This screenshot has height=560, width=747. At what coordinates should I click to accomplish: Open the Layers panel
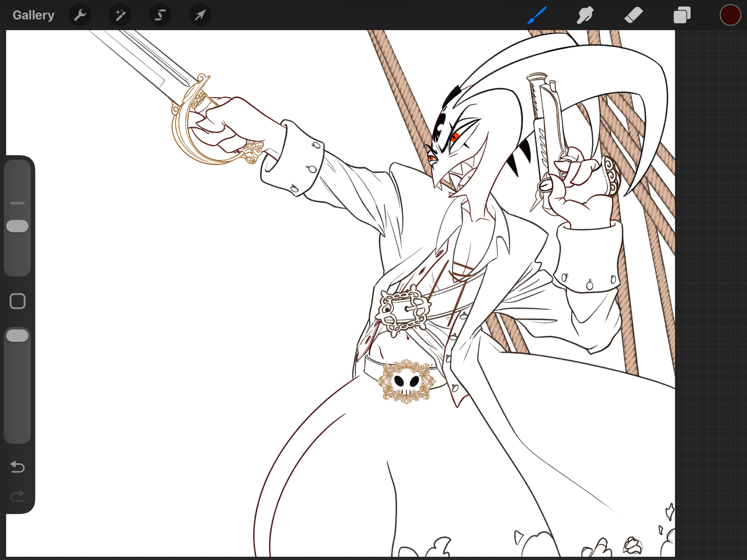[x=682, y=15]
